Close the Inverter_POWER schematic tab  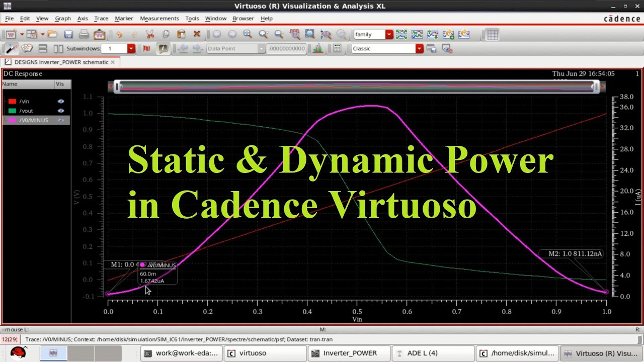(113, 62)
